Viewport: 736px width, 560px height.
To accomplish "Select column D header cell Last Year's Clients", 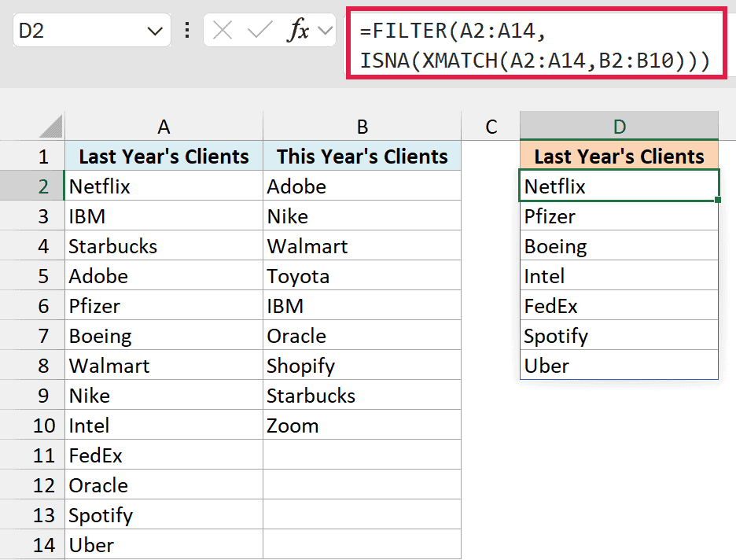I will [619, 156].
